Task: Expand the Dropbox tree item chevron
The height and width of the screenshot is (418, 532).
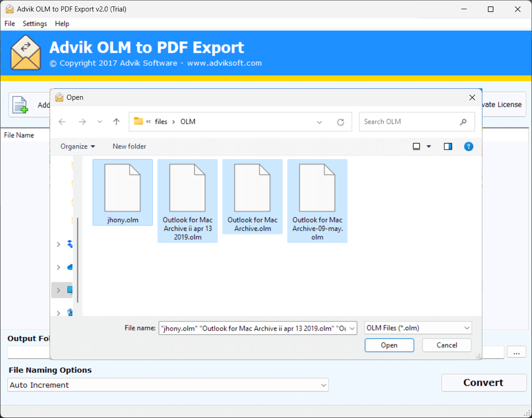Action: tap(58, 244)
